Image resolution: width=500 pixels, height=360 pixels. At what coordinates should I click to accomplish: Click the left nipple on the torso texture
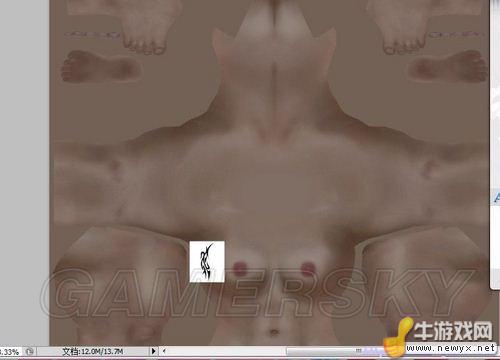click(240, 269)
